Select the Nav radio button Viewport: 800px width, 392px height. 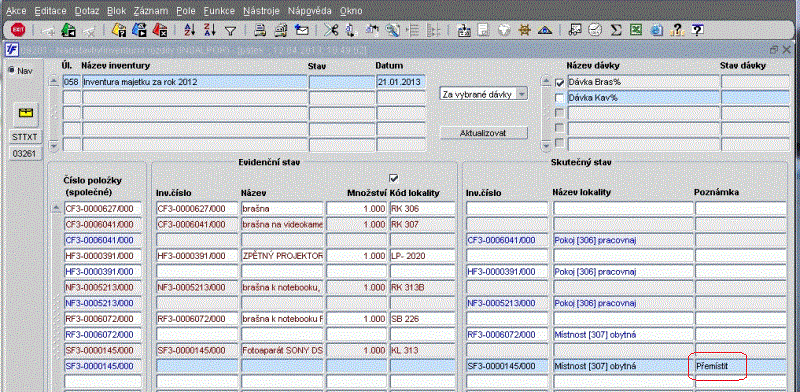[11, 70]
